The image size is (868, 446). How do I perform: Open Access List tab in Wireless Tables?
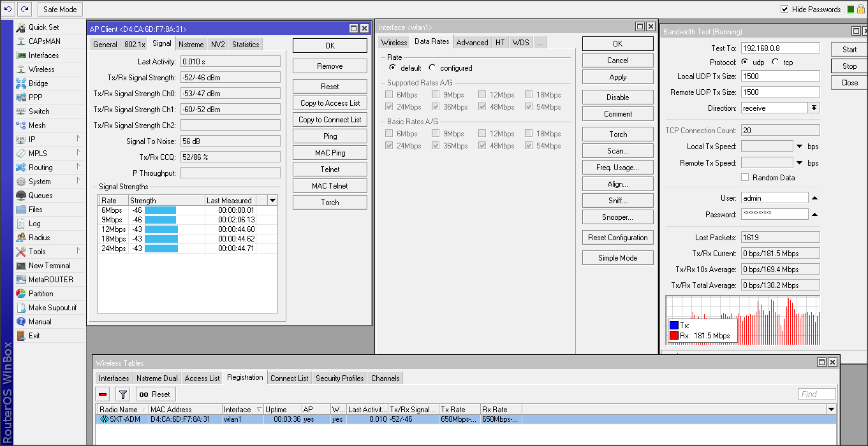202,378
